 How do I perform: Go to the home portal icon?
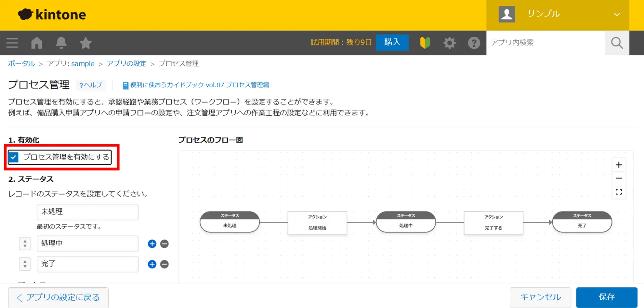37,43
